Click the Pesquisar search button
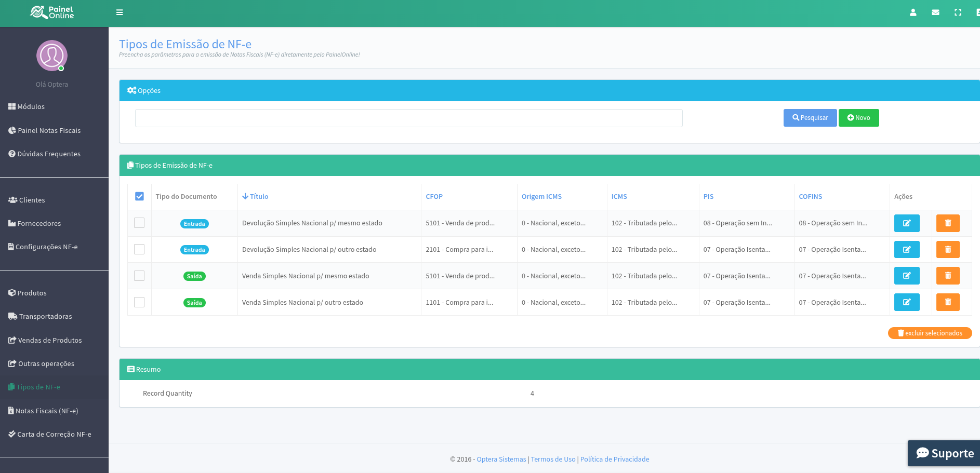The image size is (980, 473). point(810,118)
